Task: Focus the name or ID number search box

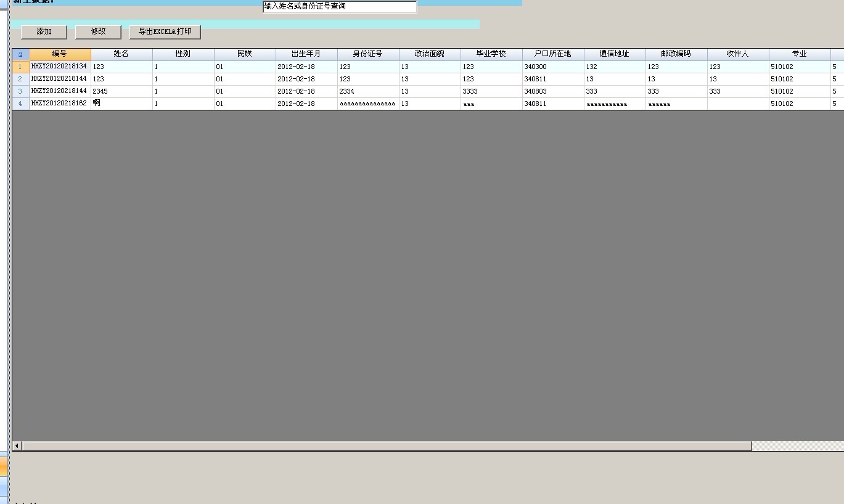Action: point(340,7)
